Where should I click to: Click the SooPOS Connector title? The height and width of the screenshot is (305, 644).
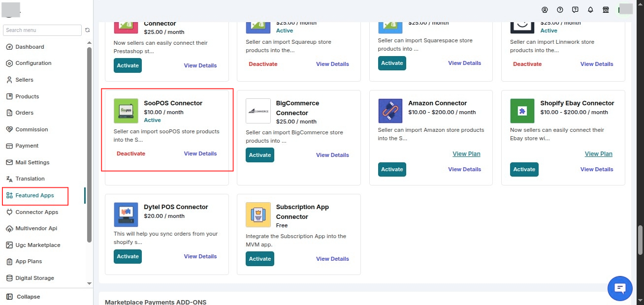point(173,103)
